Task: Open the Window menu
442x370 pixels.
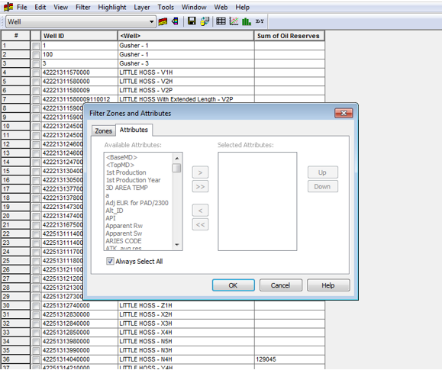Action: point(194,7)
